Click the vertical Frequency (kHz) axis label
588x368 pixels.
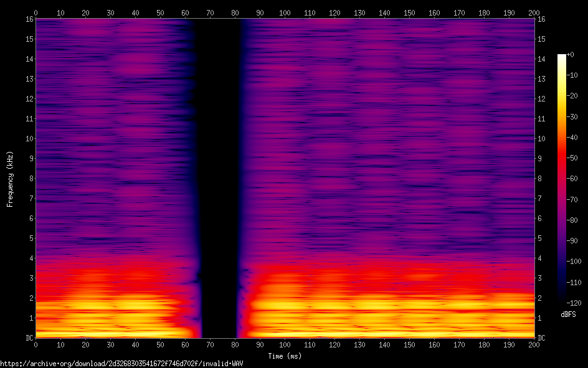click(10, 179)
